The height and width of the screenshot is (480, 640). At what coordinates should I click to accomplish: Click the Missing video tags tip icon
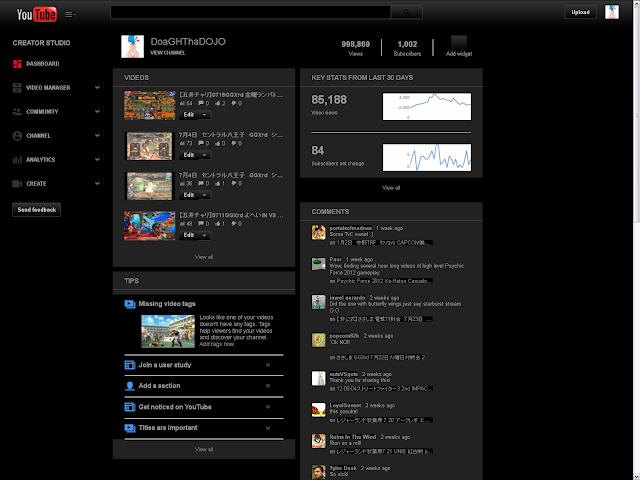click(130, 304)
